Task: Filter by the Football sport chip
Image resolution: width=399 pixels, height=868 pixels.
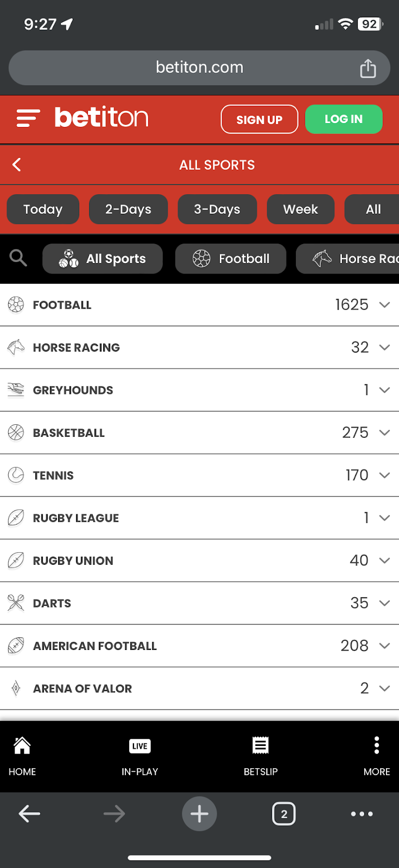Action: [231, 259]
